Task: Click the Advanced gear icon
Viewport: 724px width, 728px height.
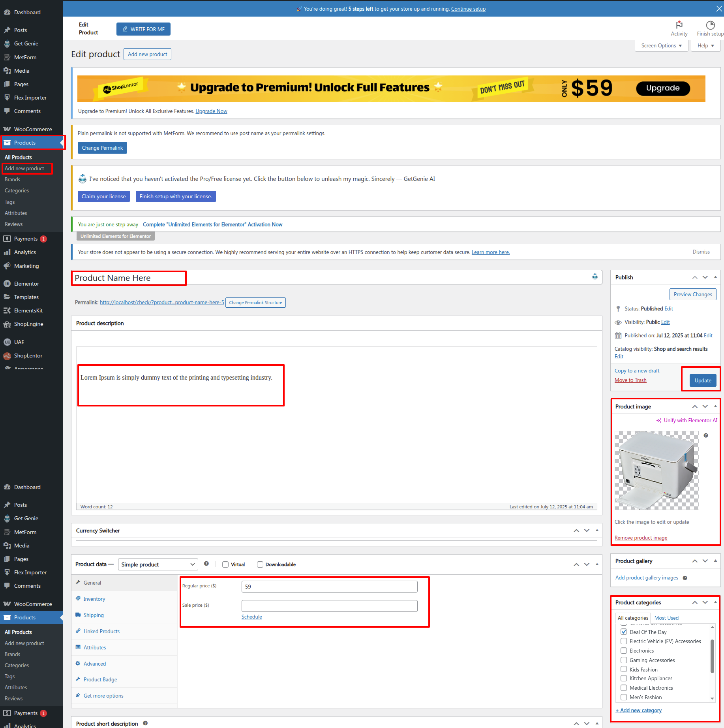Action: [78, 663]
